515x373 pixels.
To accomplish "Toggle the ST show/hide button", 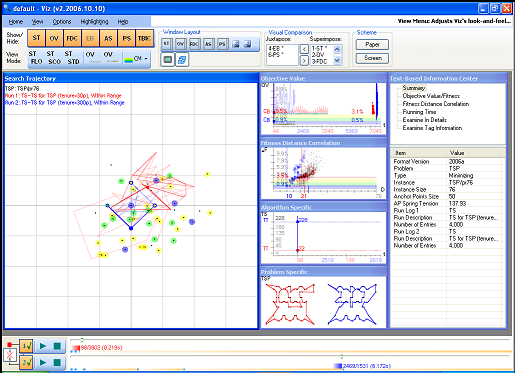I will pyautogui.click(x=36, y=38).
